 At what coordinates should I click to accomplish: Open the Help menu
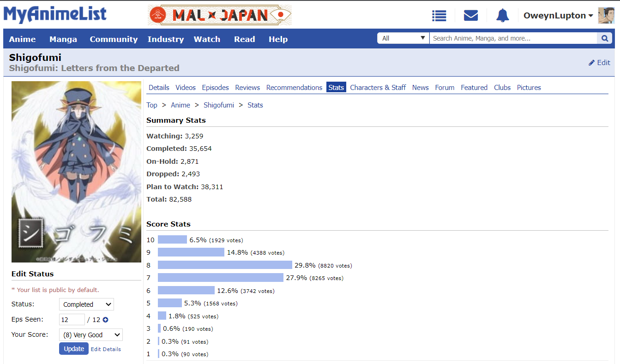coord(278,39)
